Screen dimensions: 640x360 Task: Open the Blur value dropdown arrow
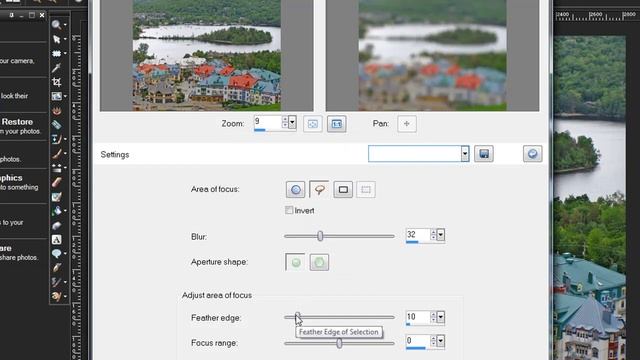click(440, 235)
